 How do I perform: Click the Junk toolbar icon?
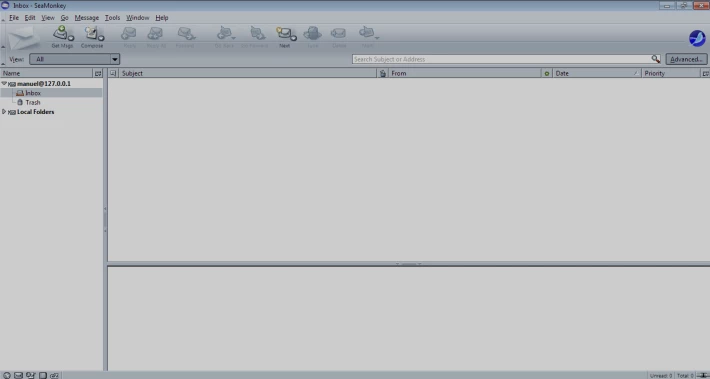pos(312,34)
